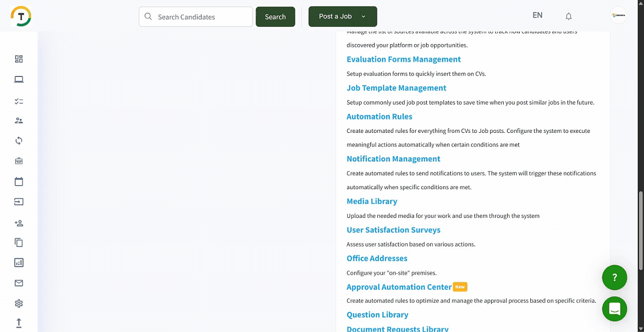Open the EN language selector
This screenshot has width=644, height=332.
tap(537, 15)
